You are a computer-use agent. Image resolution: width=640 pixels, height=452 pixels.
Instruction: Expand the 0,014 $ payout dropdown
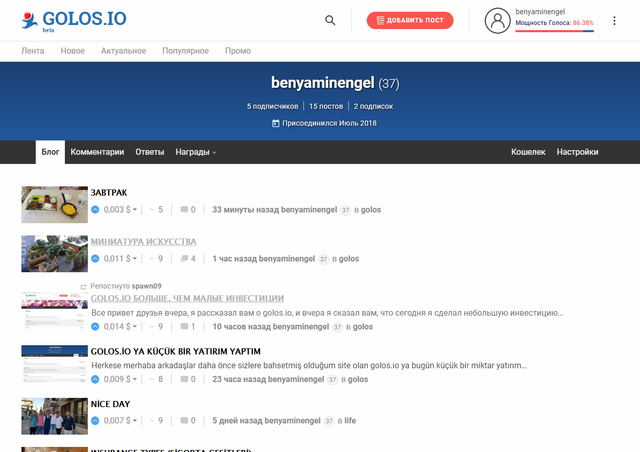[x=120, y=327]
